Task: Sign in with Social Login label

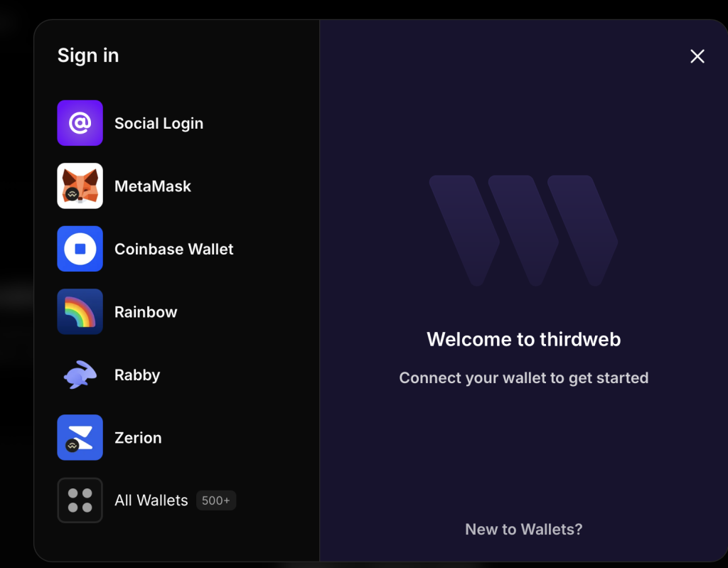Action: tap(159, 124)
